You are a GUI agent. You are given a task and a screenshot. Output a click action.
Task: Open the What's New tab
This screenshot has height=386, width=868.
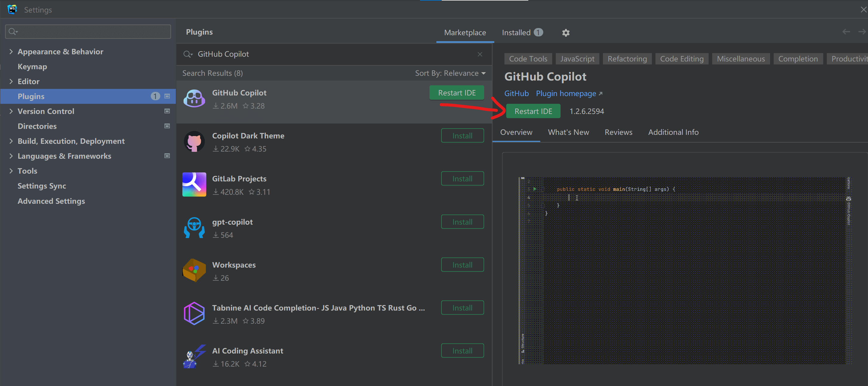click(x=568, y=132)
